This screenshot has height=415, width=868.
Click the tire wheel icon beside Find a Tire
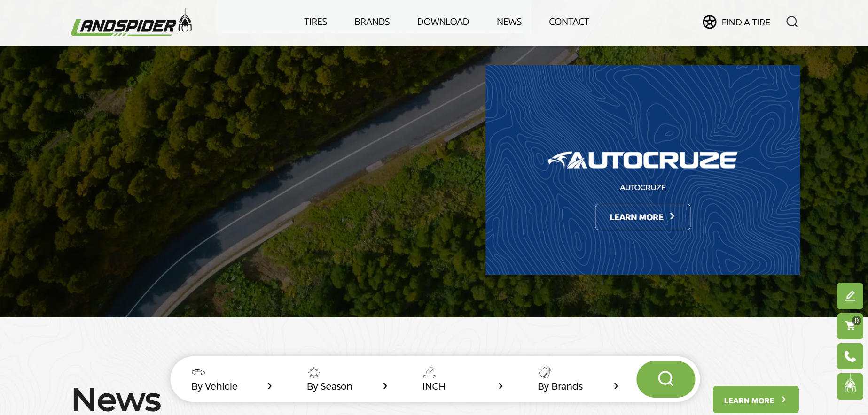pos(709,22)
